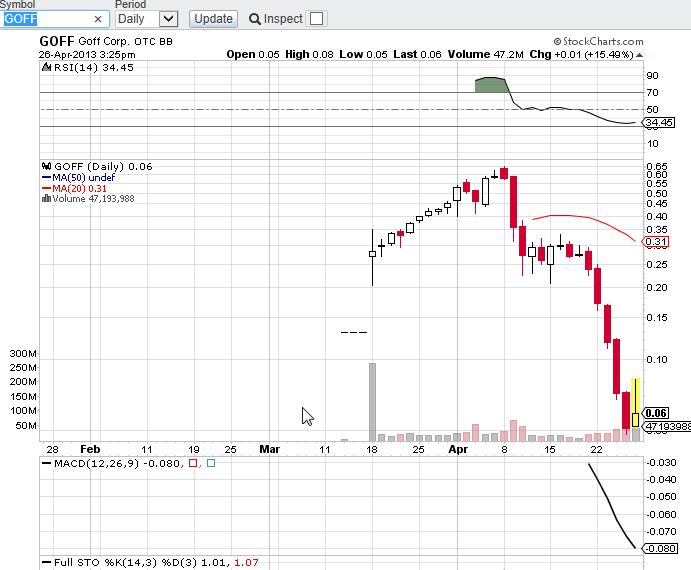This screenshot has height=570, width=691.
Task: Clear the GOFF symbol with the X
Action: point(98,19)
